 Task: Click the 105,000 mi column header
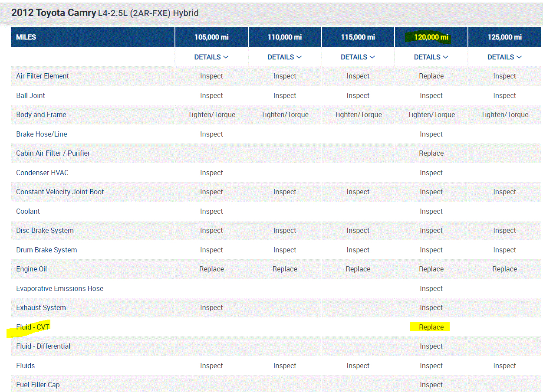pos(211,37)
